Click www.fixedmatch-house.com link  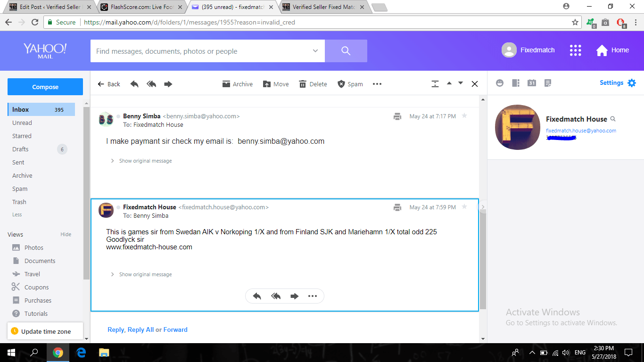pyautogui.click(x=149, y=247)
